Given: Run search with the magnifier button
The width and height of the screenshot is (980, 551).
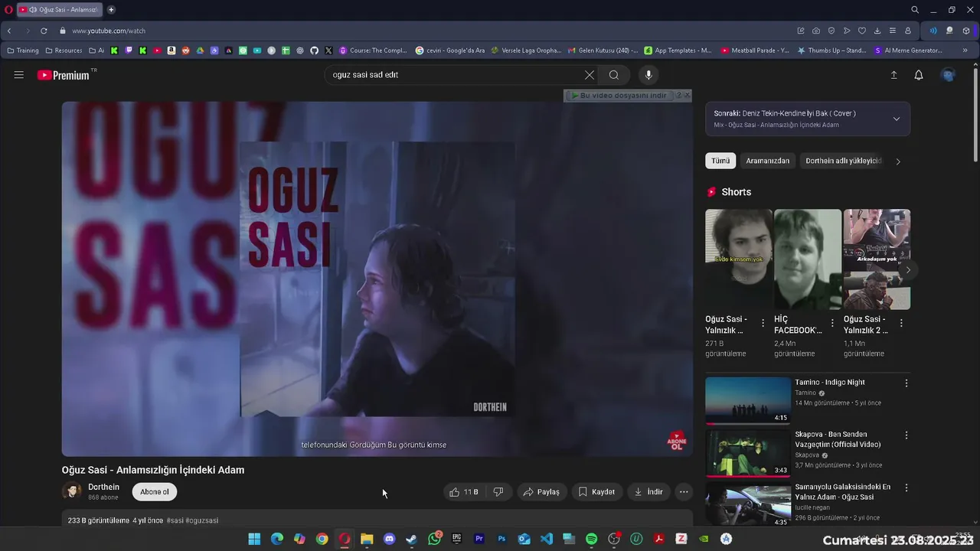Looking at the screenshot, I should (614, 75).
